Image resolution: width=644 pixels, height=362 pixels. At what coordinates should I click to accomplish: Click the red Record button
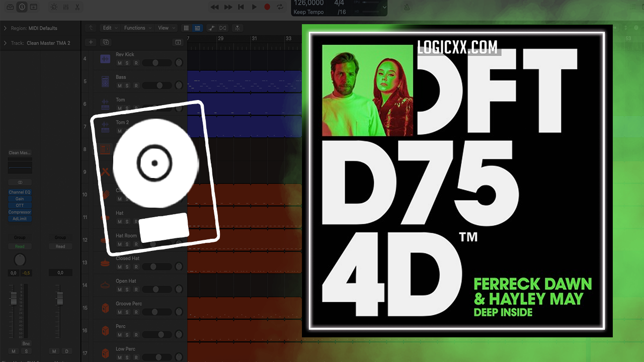267,7
